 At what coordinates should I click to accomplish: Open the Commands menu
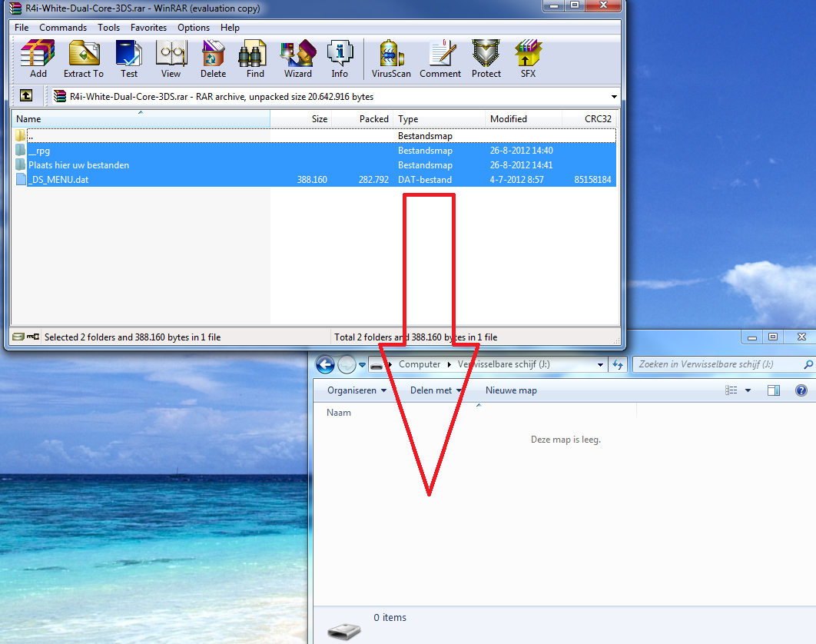pos(63,28)
